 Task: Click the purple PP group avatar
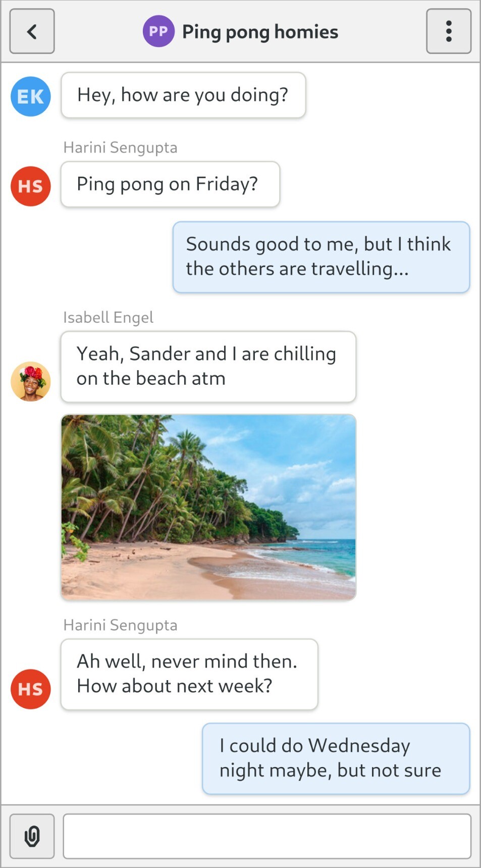click(x=158, y=31)
